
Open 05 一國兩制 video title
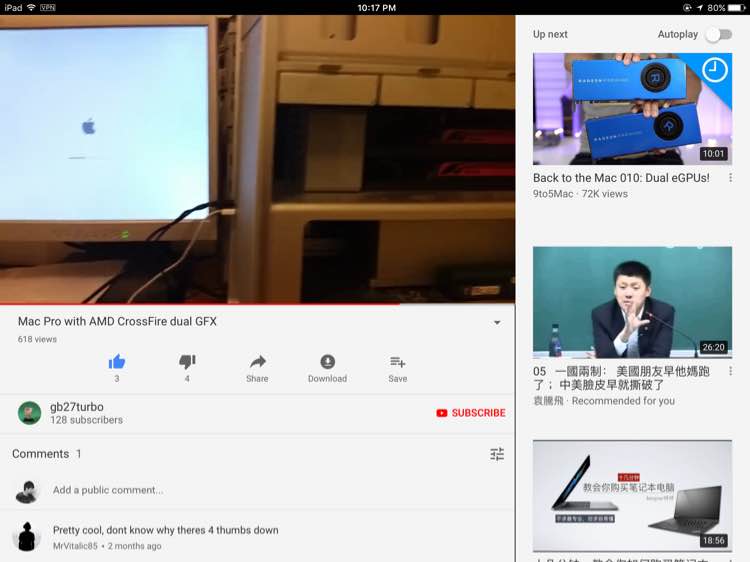coord(621,378)
